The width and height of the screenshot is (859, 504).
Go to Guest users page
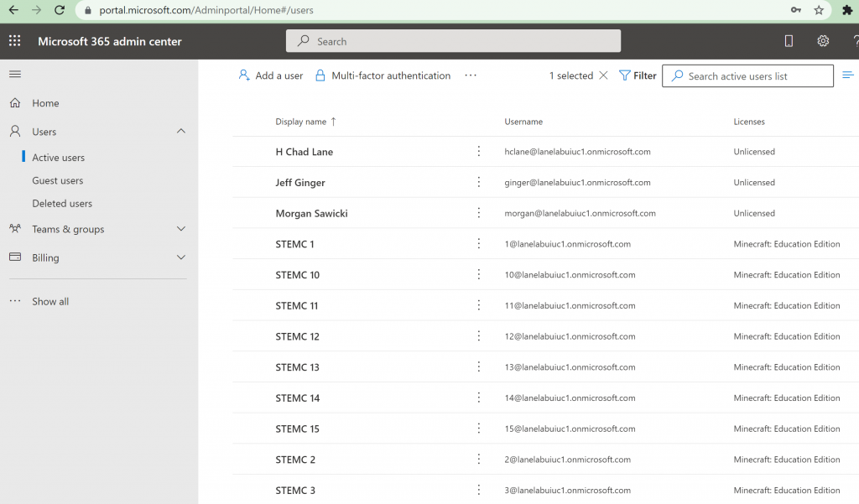(x=58, y=180)
